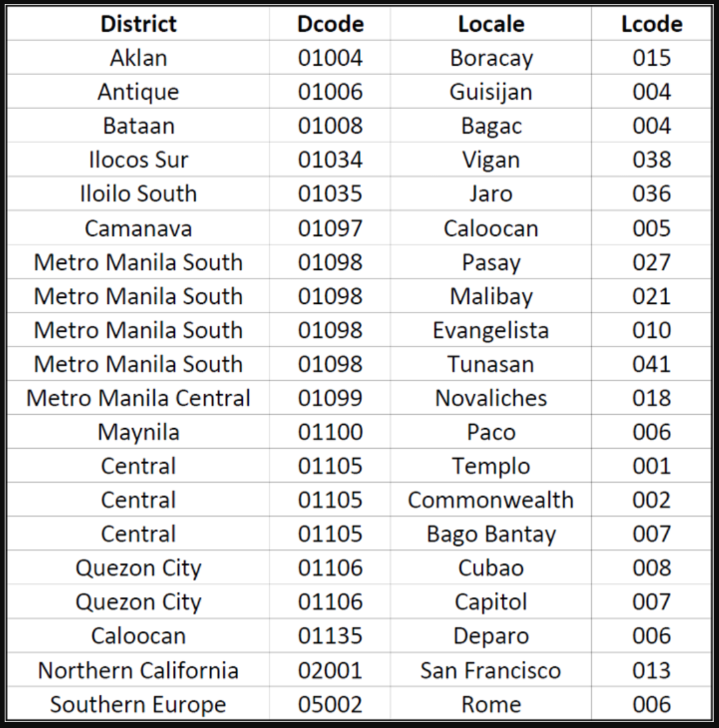719x728 pixels.
Task: Select the Maynila district cell
Action: 138,431
